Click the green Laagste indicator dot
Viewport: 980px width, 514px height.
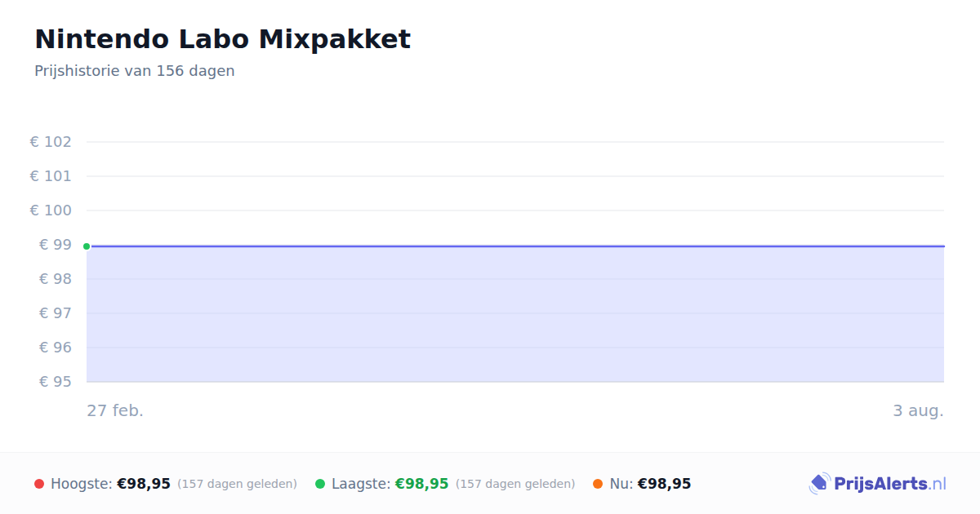[x=320, y=484]
